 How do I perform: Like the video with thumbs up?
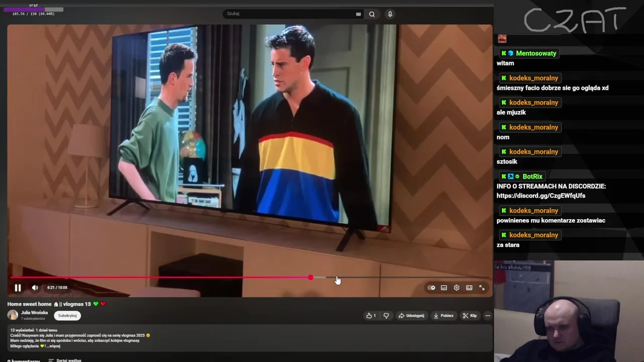pos(371,316)
